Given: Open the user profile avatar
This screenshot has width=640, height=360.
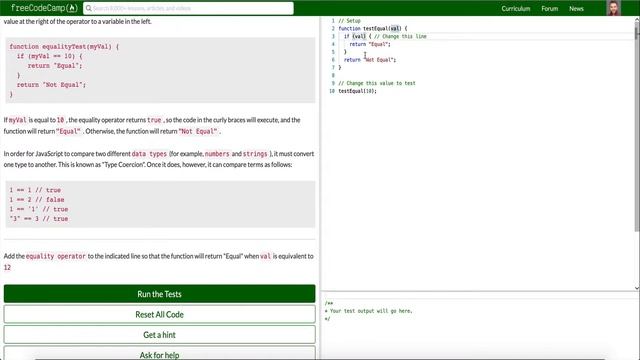Looking at the screenshot, I should pos(613,8).
